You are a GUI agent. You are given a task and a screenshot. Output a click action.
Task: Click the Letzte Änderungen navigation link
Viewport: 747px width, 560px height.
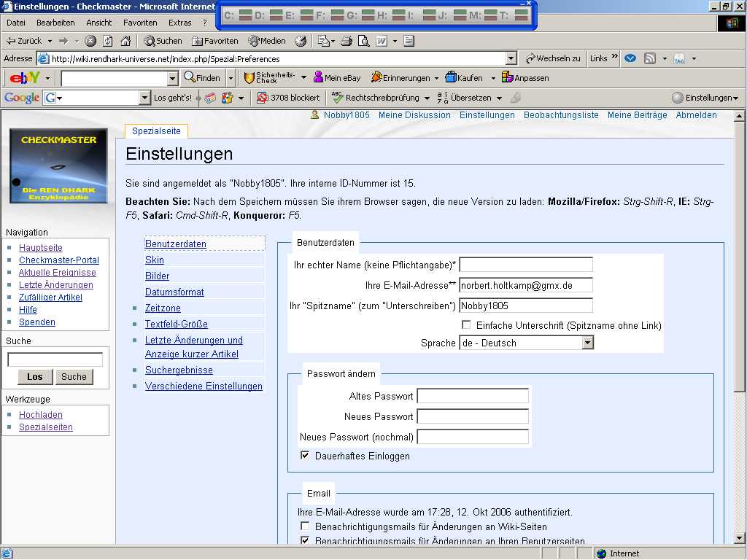tap(56, 285)
